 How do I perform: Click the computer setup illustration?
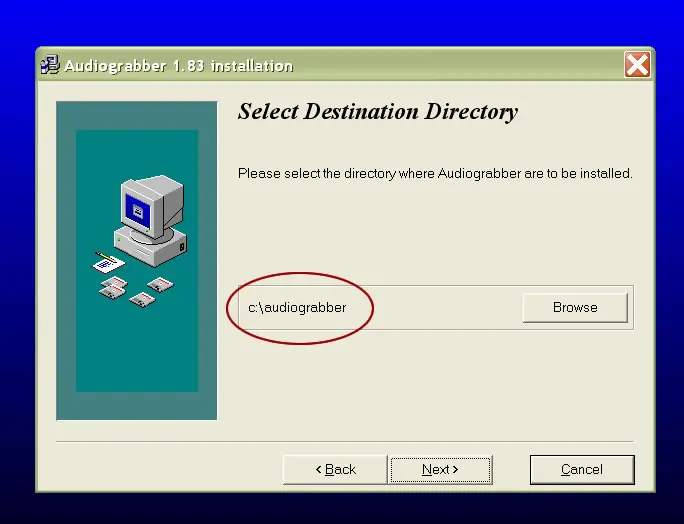(x=137, y=260)
